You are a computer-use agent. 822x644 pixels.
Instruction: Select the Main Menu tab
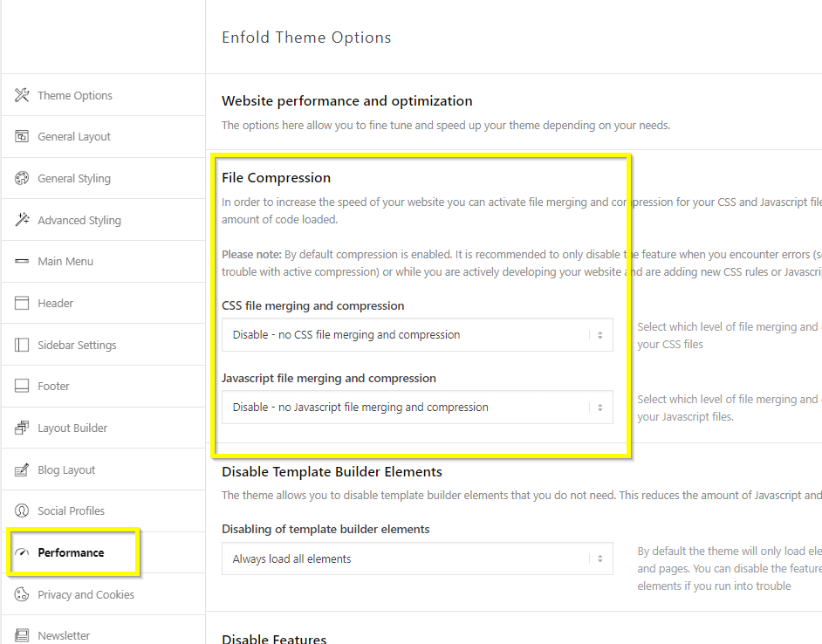pos(103,261)
